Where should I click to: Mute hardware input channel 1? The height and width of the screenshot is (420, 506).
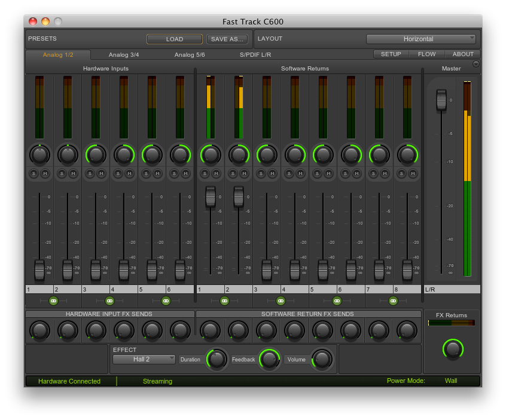pyautogui.click(x=45, y=174)
